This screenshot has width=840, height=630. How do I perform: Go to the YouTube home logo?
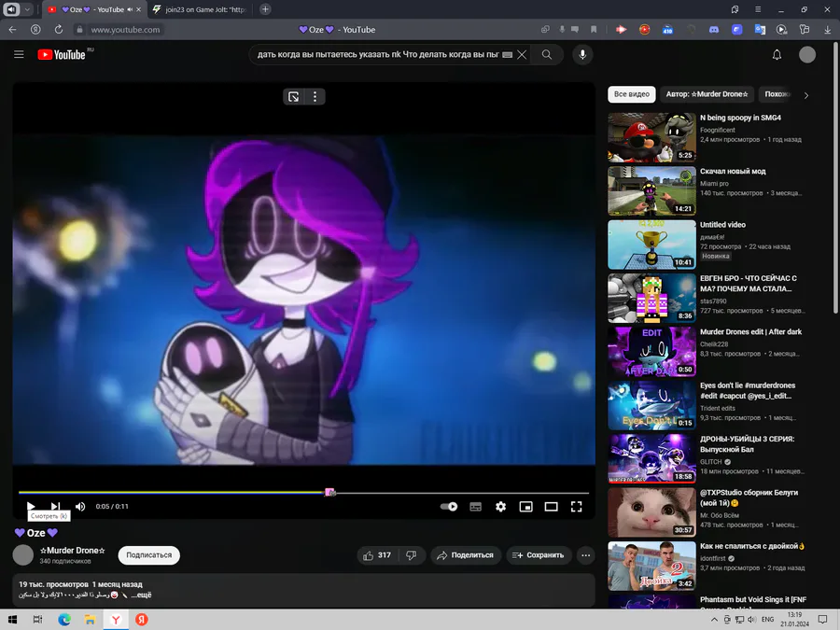pos(62,55)
